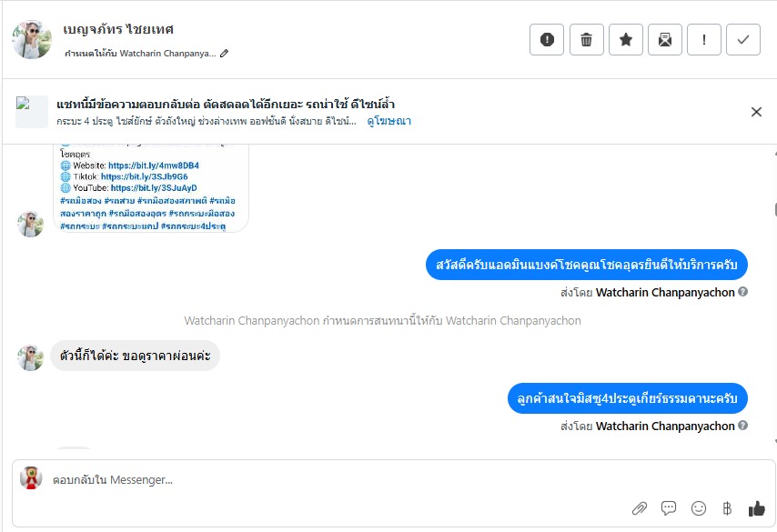Open the emoji picker smiley icon
This screenshot has height=532, width=777.
tap(698, 507)
